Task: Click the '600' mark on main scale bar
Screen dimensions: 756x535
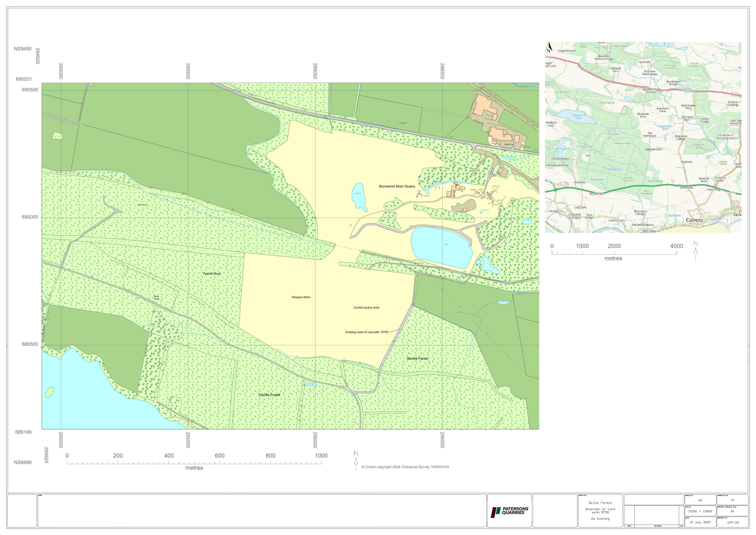Action: (220, 456)
